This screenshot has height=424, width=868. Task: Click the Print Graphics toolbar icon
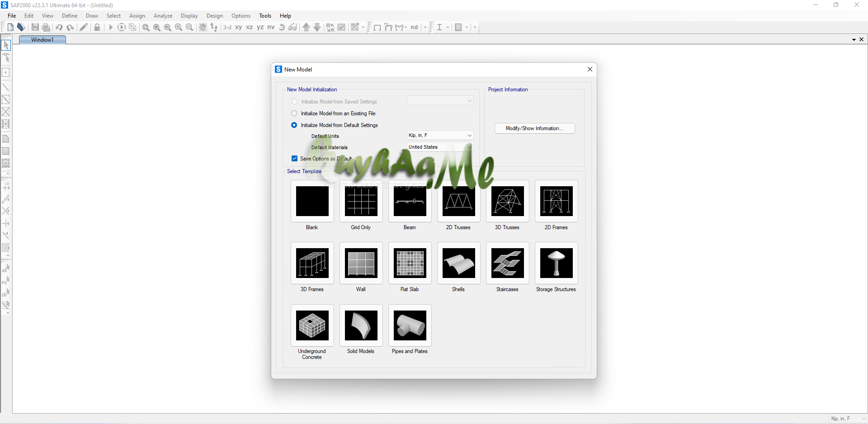click(x=46, y=27)
